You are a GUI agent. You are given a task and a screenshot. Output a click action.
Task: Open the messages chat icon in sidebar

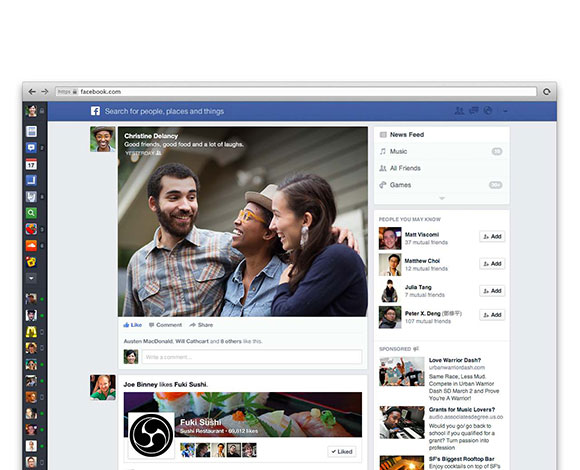coord(31,148)
